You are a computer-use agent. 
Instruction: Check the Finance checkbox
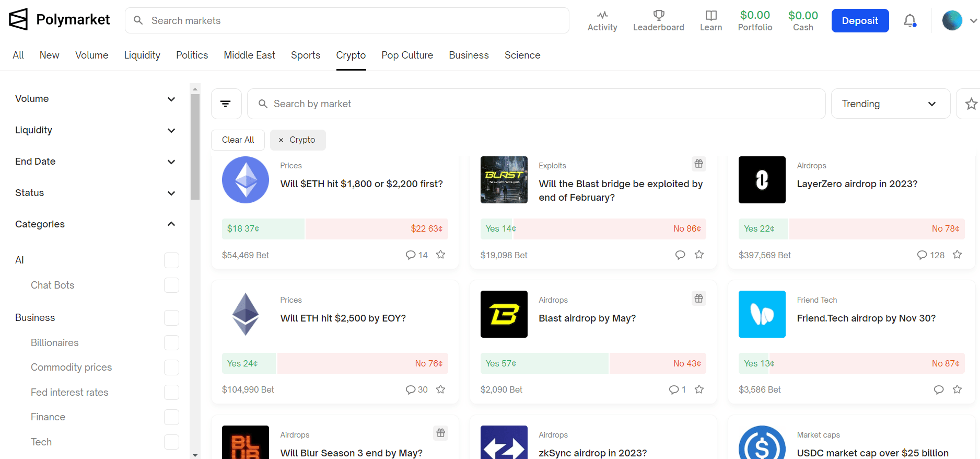(x=171, y=417)
